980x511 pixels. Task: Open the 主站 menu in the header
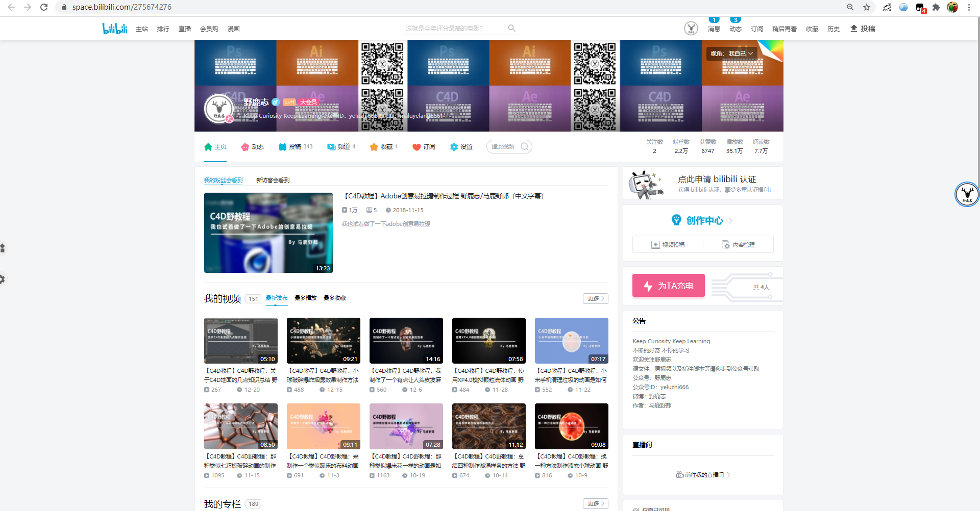142,29
